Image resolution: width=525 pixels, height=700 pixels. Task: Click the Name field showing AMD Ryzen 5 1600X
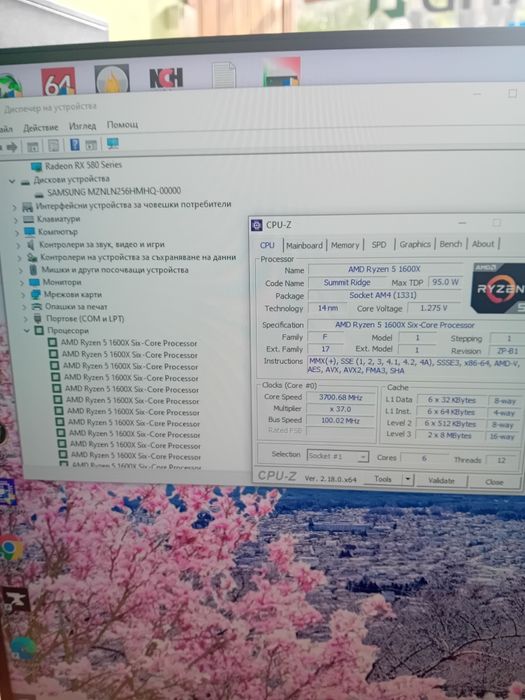tap(384, 269)
